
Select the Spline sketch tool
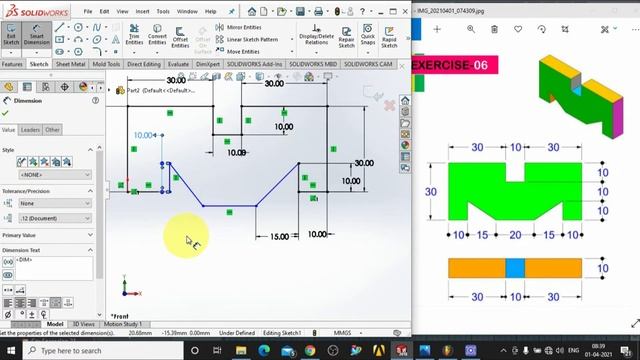[x=97, y=27]
